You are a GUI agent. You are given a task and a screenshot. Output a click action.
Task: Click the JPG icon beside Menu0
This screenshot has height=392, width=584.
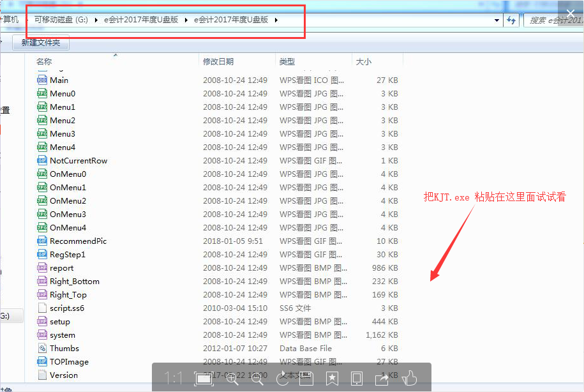pyautogui.click(x=41, y=93)
